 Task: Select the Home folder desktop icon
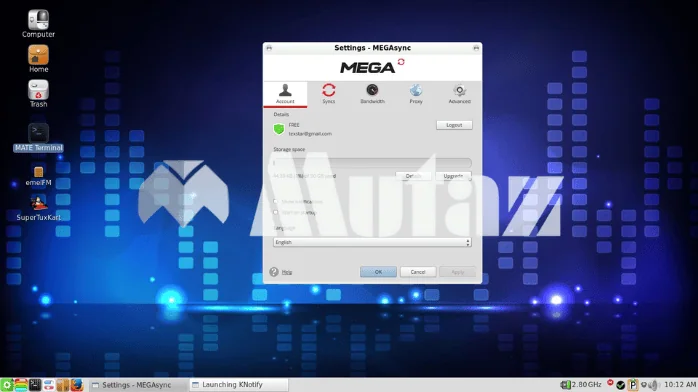(x=38, y=59)
